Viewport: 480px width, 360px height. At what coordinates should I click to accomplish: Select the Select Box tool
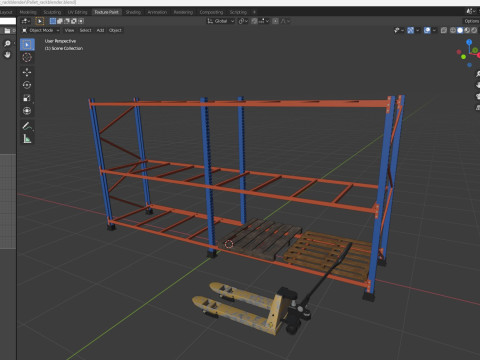click(27, 44)
